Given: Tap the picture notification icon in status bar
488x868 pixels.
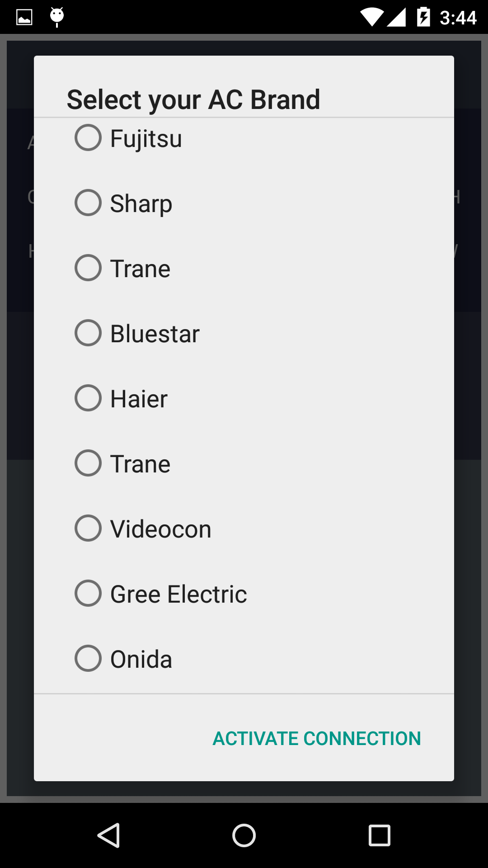Looking at the screenshot, I should [24, 17].
